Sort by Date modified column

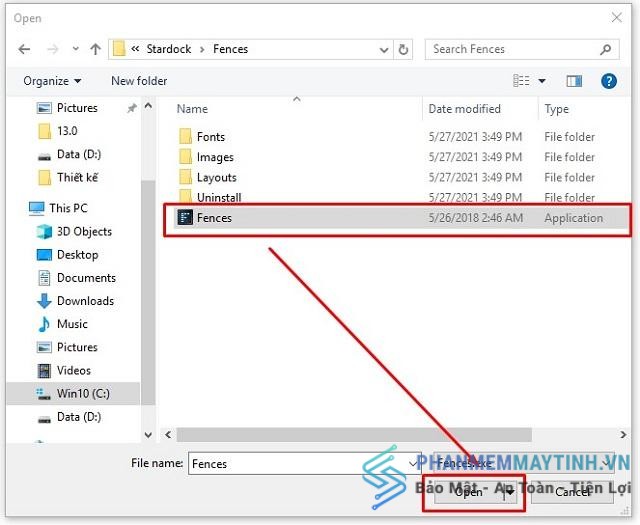tap(464, 109)
